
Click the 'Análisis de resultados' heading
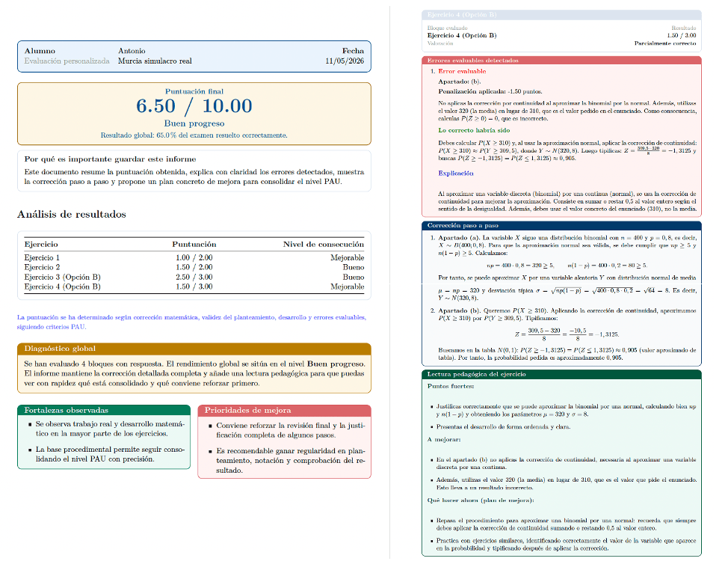(x=72, y=214)
